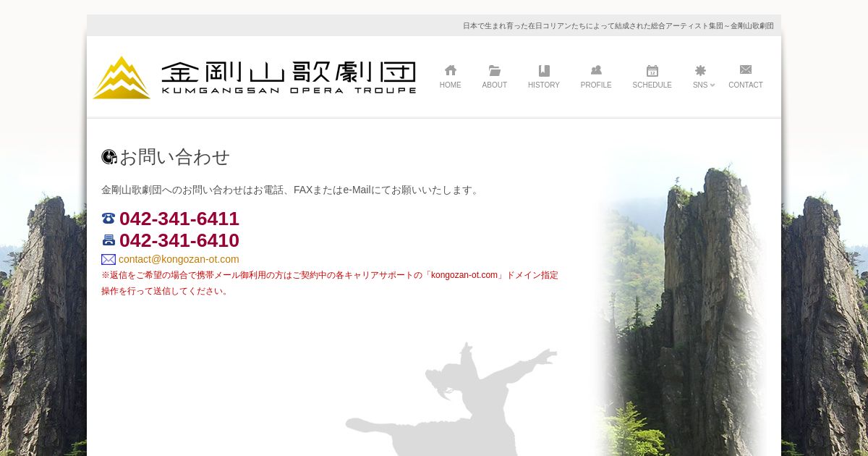The height and width of the screenshot is (456, 868).
Task: Click the phone number 042-341-6411
Action: [x=179, y=219]
